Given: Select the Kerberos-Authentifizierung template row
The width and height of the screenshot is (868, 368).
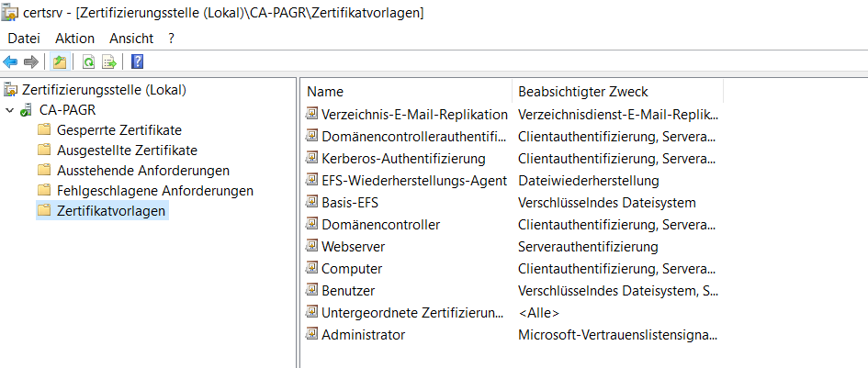Looking at the screenshot, I should point(512,158).
